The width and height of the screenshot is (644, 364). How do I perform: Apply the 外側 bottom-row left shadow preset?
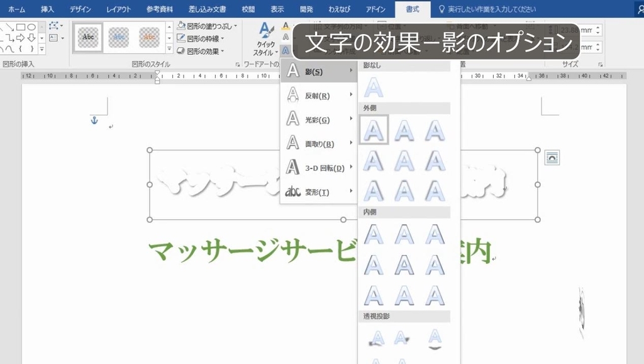[374, 191]
